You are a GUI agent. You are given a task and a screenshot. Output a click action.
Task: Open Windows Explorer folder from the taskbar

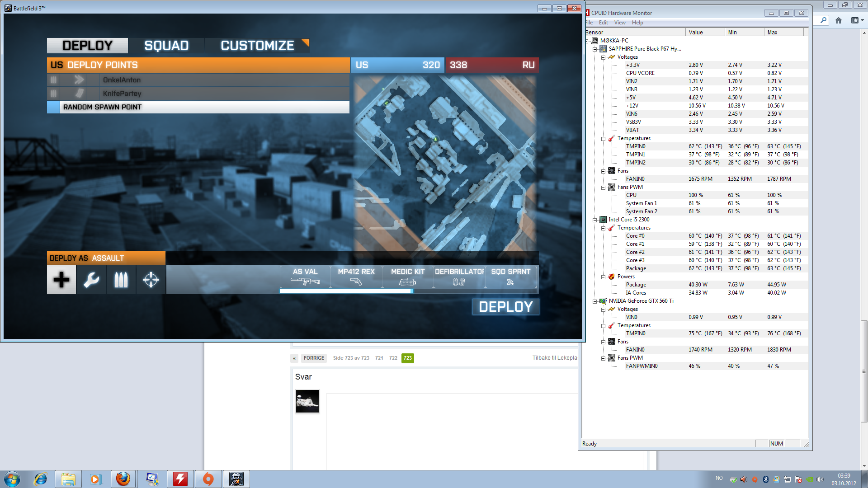pyautogui.click(x=68, y=479)
